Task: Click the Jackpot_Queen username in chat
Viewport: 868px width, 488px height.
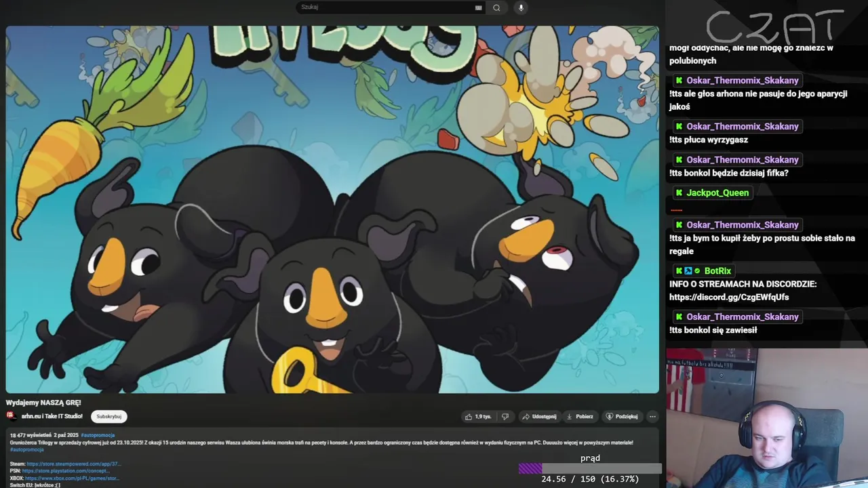Action: point(717,193)
